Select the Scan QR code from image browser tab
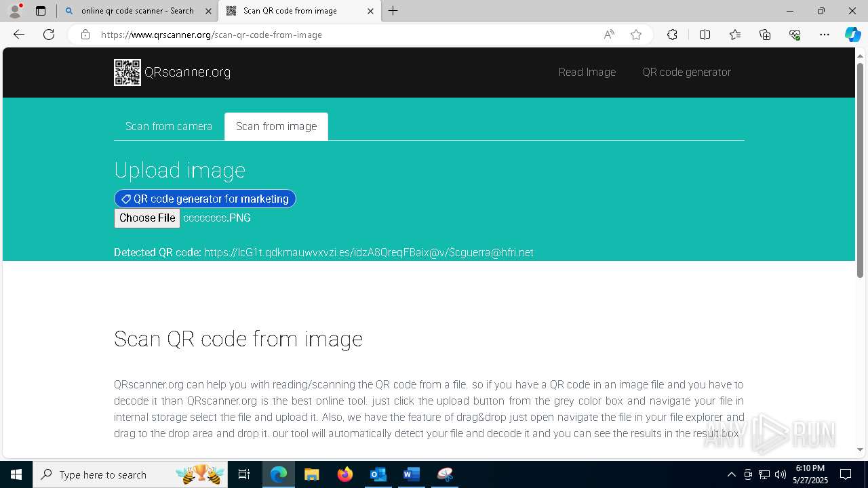This screenshot has width=868, height=488. pos(299,11)
